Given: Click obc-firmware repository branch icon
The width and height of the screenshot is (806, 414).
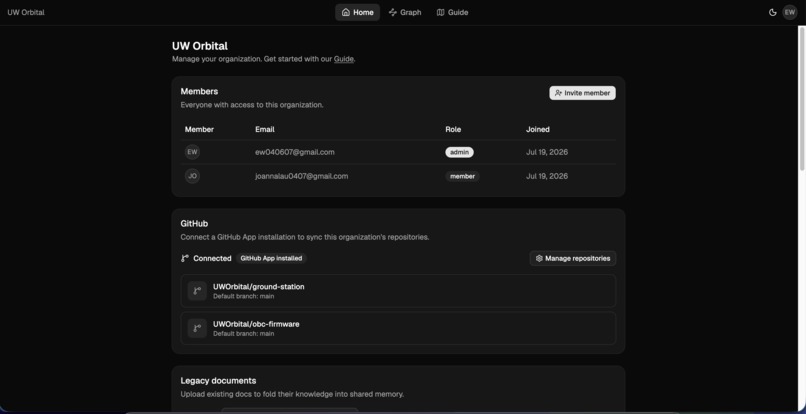Looking at the screenshot, I should [197, 328].
